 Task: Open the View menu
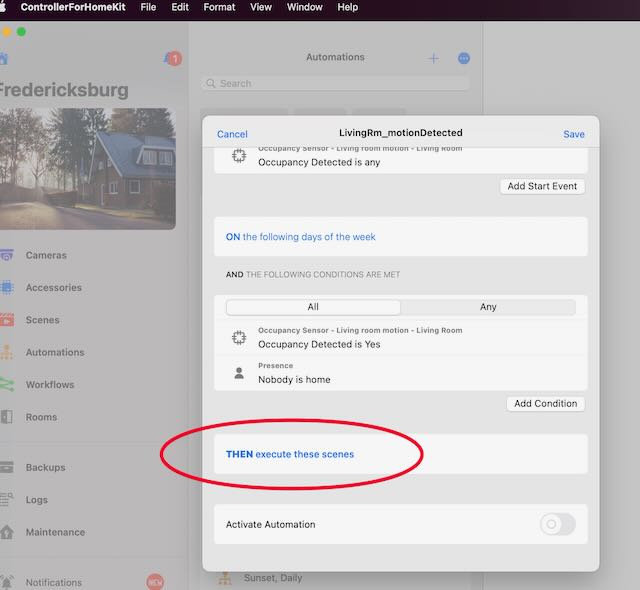pos(261,7)
